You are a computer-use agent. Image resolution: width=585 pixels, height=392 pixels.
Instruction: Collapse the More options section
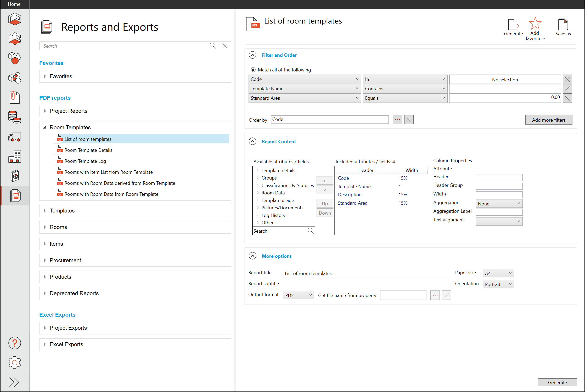pos(252,256)
